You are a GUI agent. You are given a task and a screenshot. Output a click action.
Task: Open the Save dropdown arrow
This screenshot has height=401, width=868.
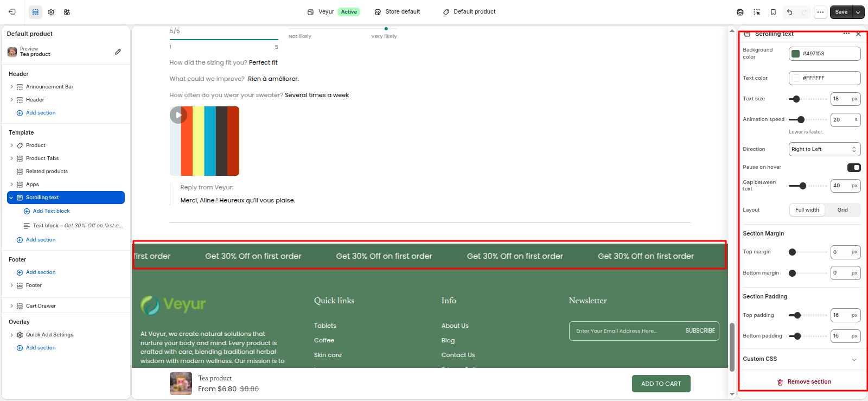click(858, 12)
